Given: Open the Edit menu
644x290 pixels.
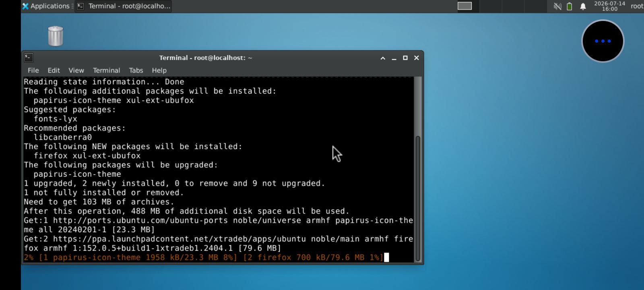Looking at the screenshot, I should 54,70.
